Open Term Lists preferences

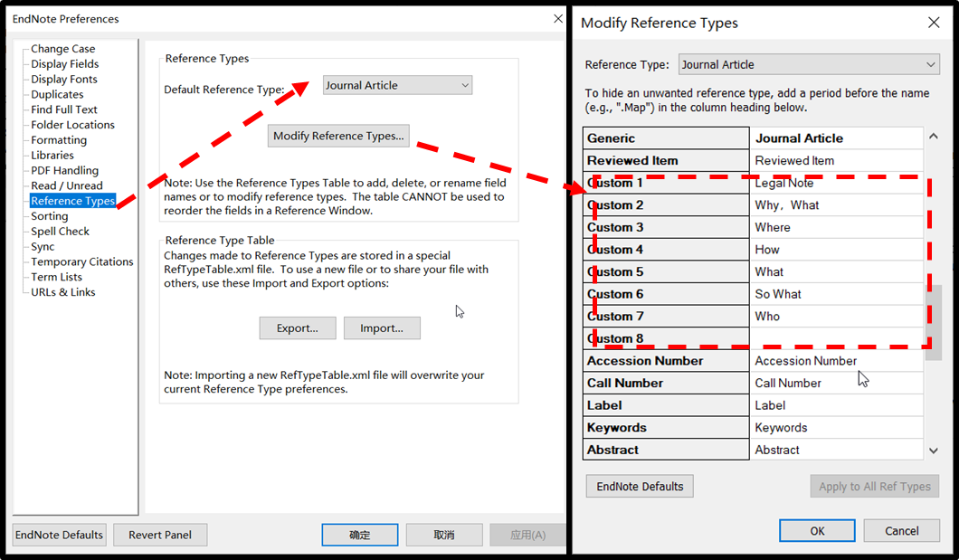pyautogui.click(x=56, y=277)
